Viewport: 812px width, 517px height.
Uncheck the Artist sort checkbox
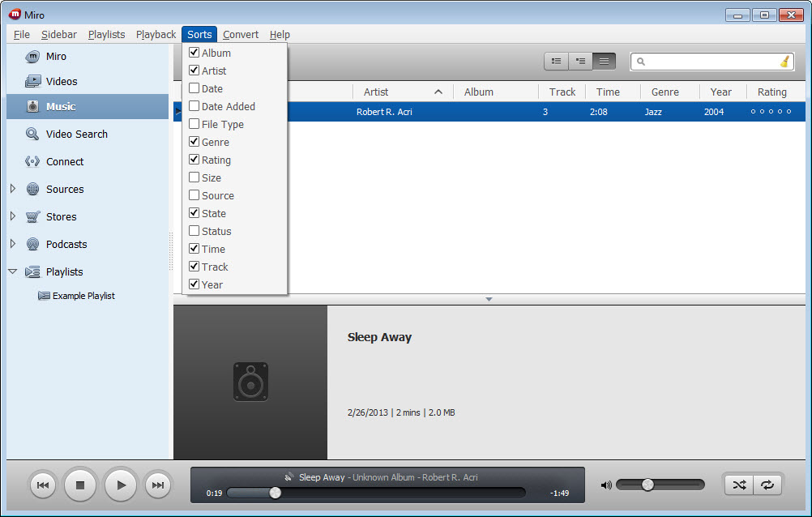pyautogui.click(x=194, y=70)
